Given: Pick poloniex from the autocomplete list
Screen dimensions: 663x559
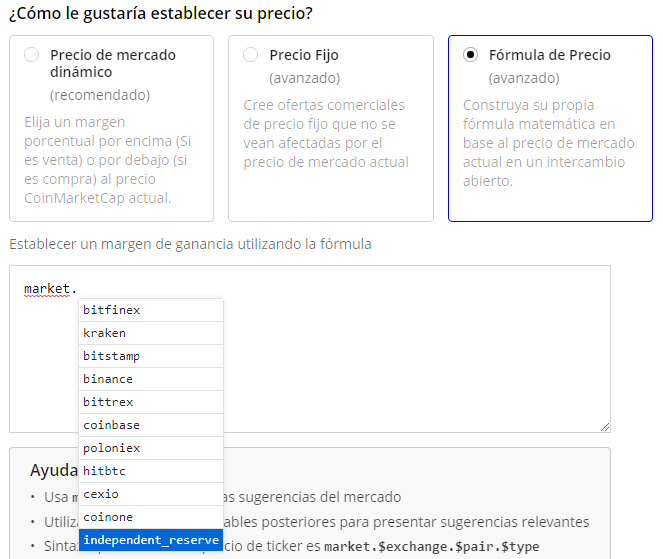Looking at the screenshot, I should tap(151, 448).
